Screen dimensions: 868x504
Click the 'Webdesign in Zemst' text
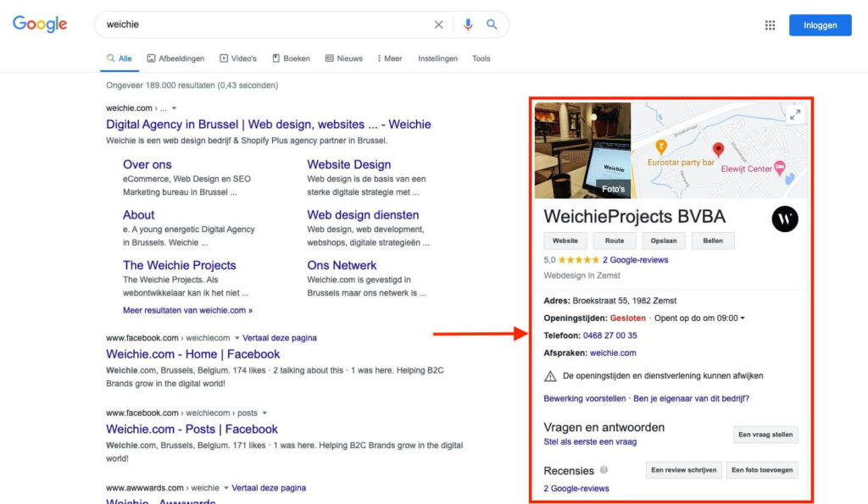[x=581, y=275]
